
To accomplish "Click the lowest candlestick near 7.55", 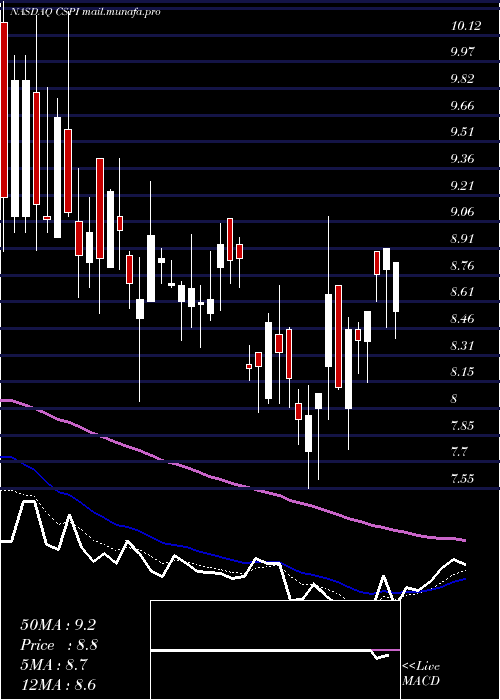I will 308,433.
